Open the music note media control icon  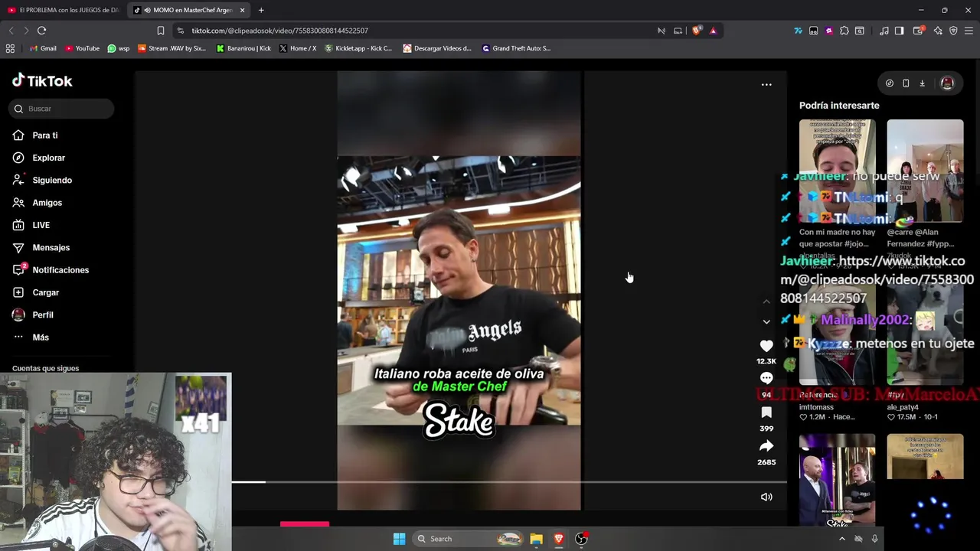pyautogui.click(x=884, y=31)
